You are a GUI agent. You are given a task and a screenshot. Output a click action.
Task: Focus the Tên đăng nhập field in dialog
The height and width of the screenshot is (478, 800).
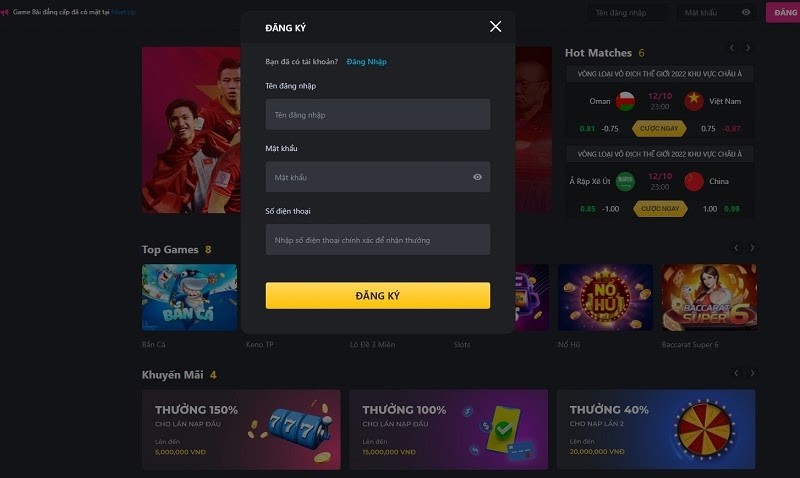pos(378,114)
